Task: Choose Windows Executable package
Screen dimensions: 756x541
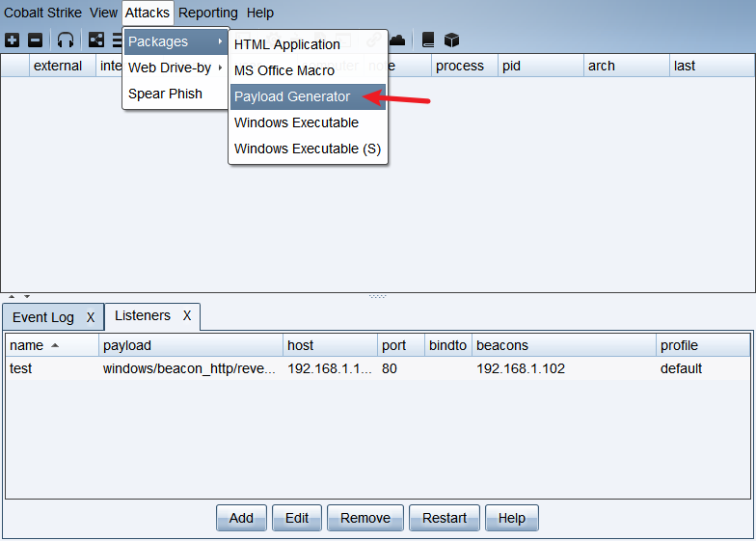Action: (309, 122)
